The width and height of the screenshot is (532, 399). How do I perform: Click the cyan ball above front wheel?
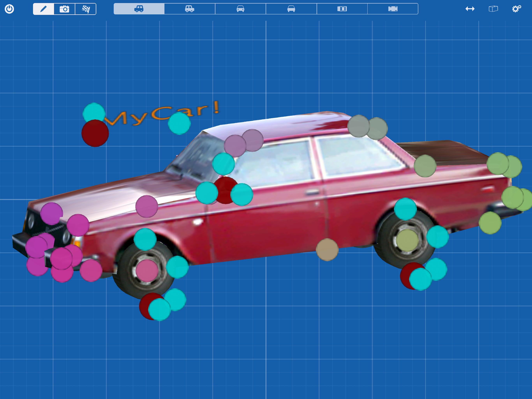click(145, 239)
